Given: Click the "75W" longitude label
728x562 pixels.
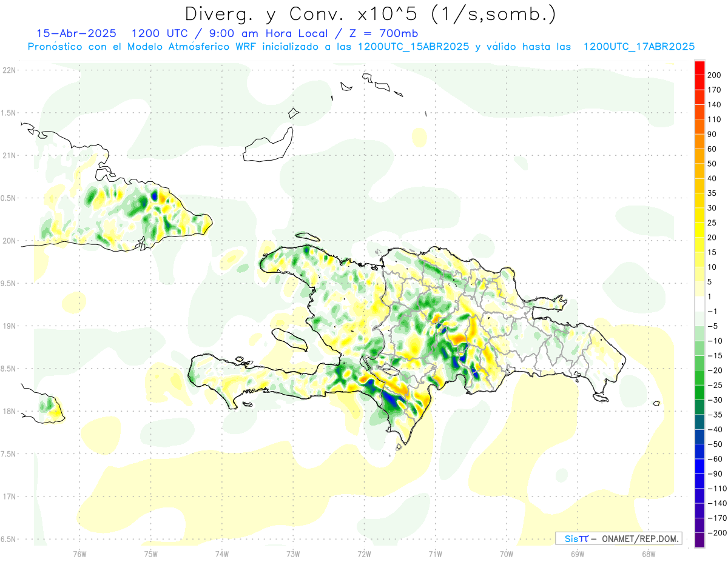Looking at the screenshot, I should (151, 554).
